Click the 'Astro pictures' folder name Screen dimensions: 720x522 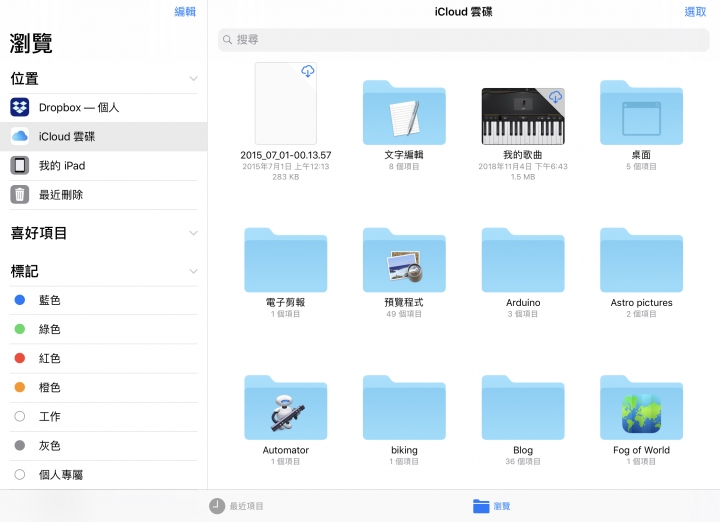coord(641,303)
